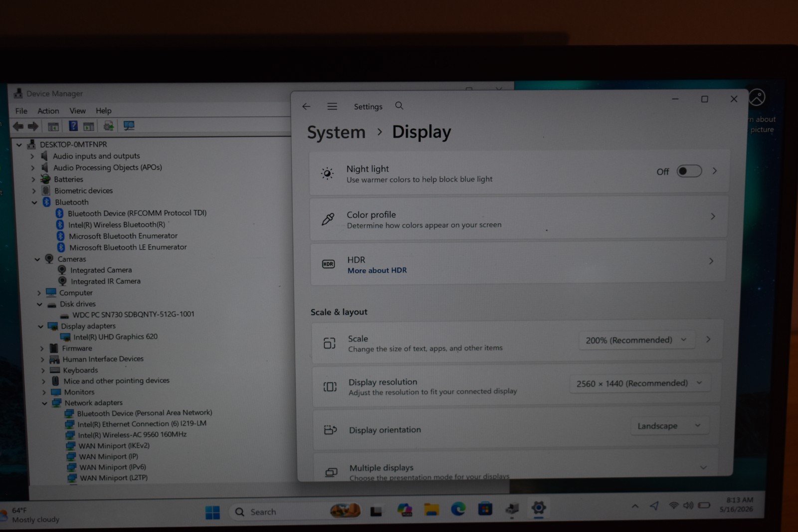This screenshot has width=798, height=532.
Task: Select WAN Miniport (IKEv2) adapter
Action: (114, 446)
